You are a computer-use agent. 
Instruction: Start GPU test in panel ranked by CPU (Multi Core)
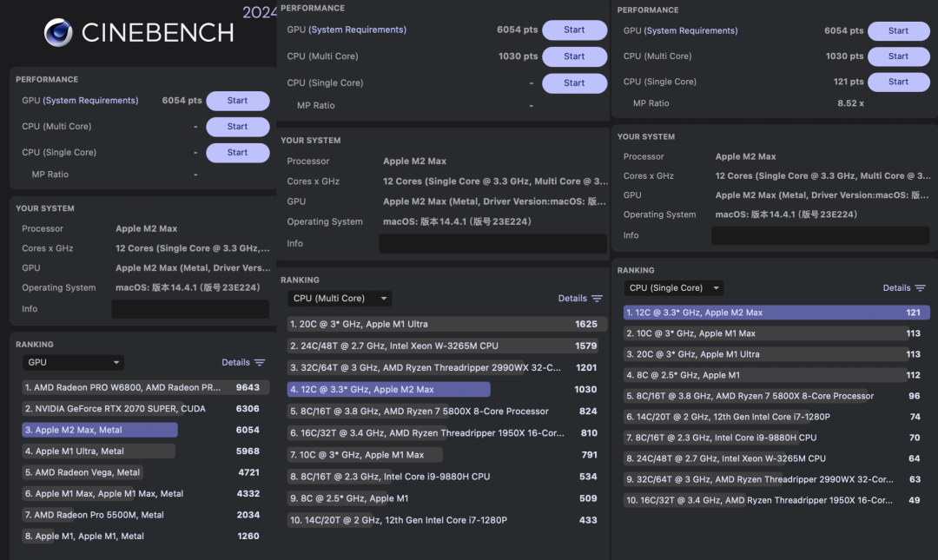coord(574,30)
